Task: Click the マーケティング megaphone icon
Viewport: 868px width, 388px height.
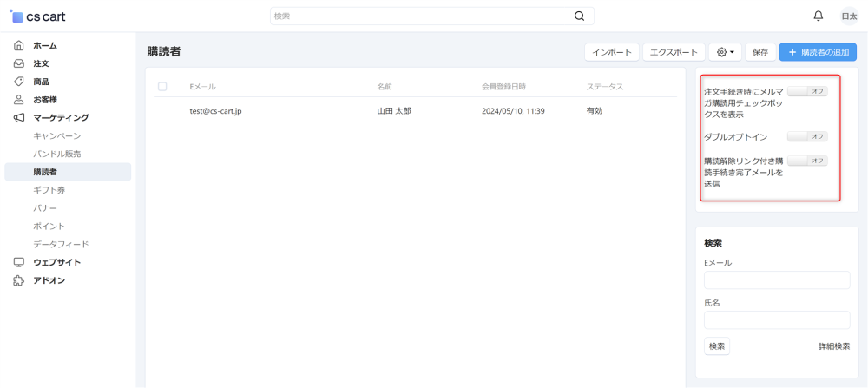Action: coord(19,117)
